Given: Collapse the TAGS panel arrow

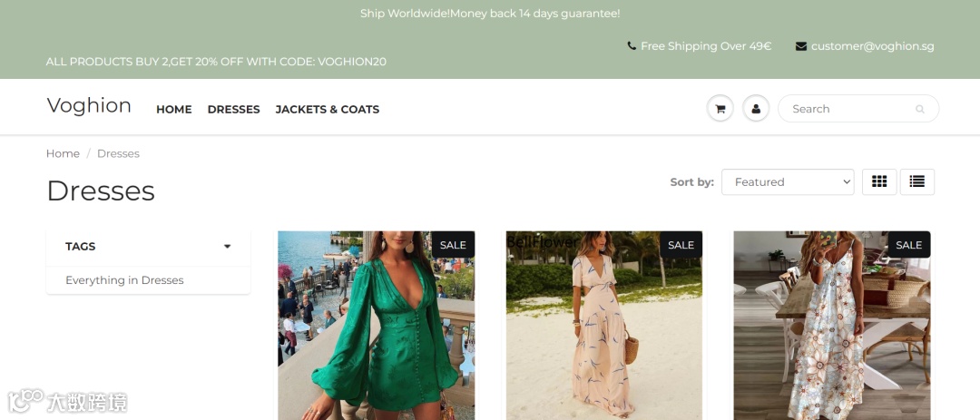Looking at the screenshot, I should 228,246.
